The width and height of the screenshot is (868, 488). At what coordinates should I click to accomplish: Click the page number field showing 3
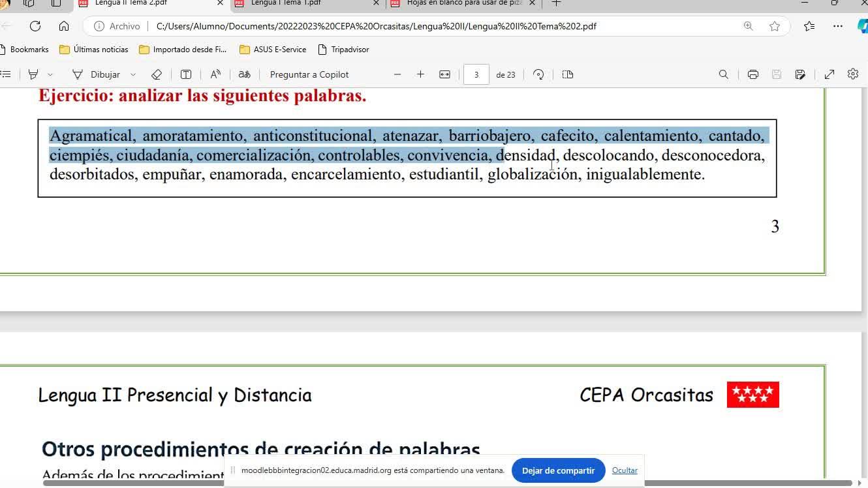pyautogui.click(x=476, y=74)
